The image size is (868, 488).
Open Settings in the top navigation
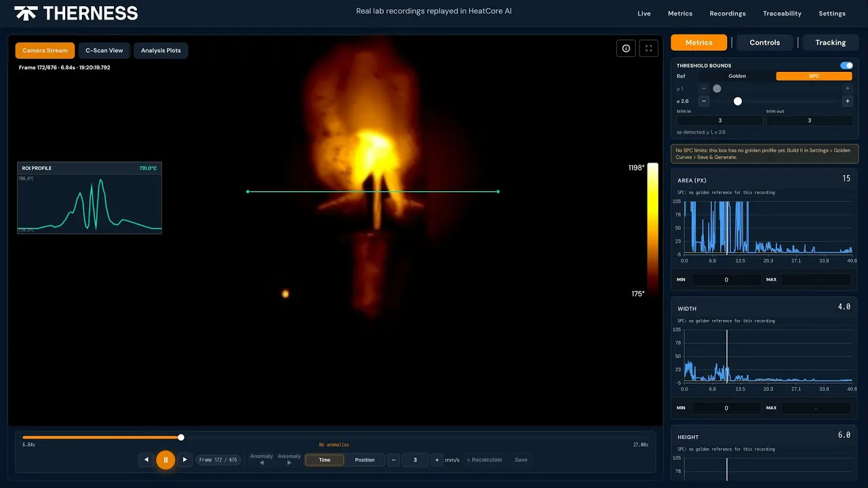(832, 14)
